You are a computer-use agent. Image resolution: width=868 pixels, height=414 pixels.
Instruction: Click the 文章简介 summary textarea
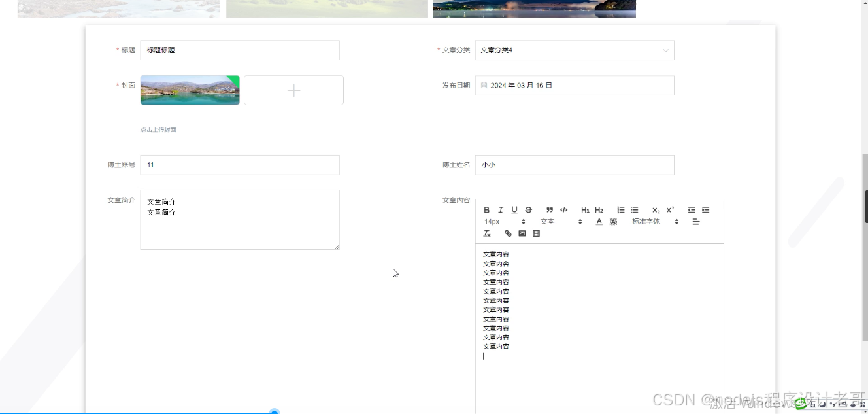(x=240, y=220)
